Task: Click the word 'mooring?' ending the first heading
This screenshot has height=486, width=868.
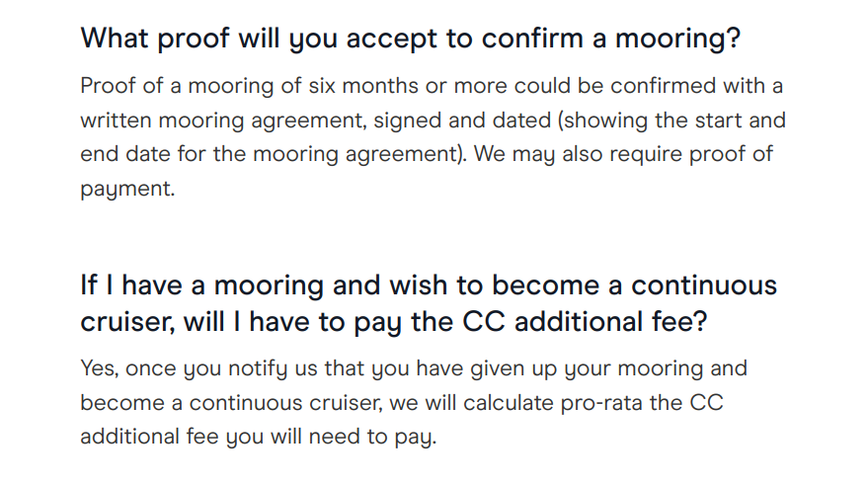Action: 677,40
